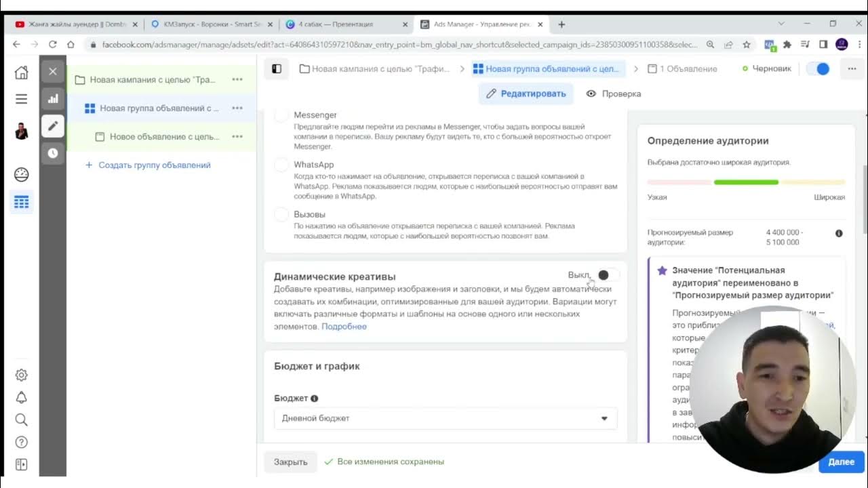The height and width of the screenshot is (488, 868).
Task: Open Дневной бюджет dropdown
Action: coord(446,418)
